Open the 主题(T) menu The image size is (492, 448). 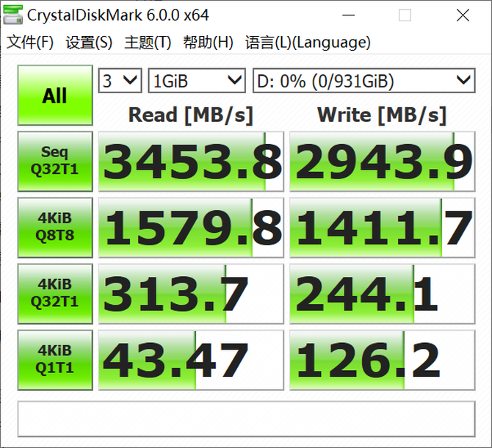tap(148, 43)
